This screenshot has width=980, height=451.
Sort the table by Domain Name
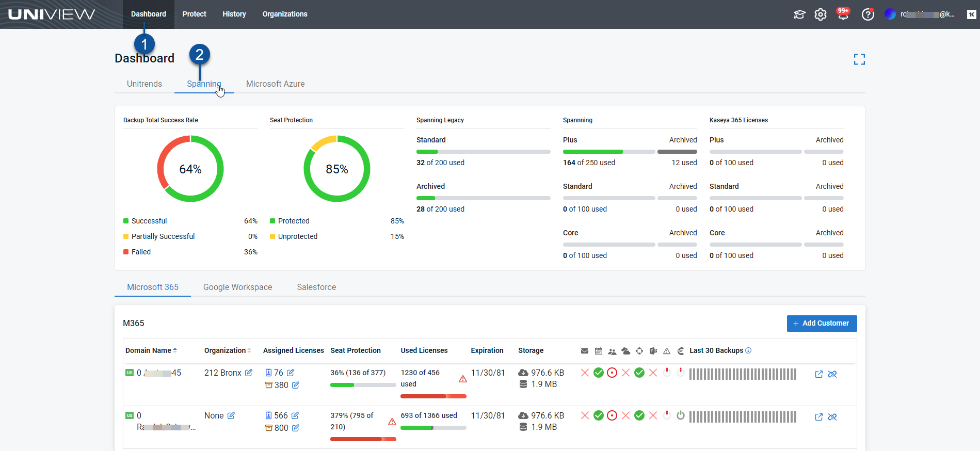[151, 350]
